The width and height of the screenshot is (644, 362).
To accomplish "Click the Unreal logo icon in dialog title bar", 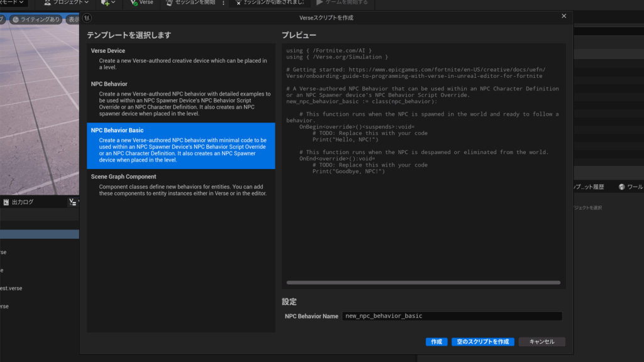I will pos(87,18).
